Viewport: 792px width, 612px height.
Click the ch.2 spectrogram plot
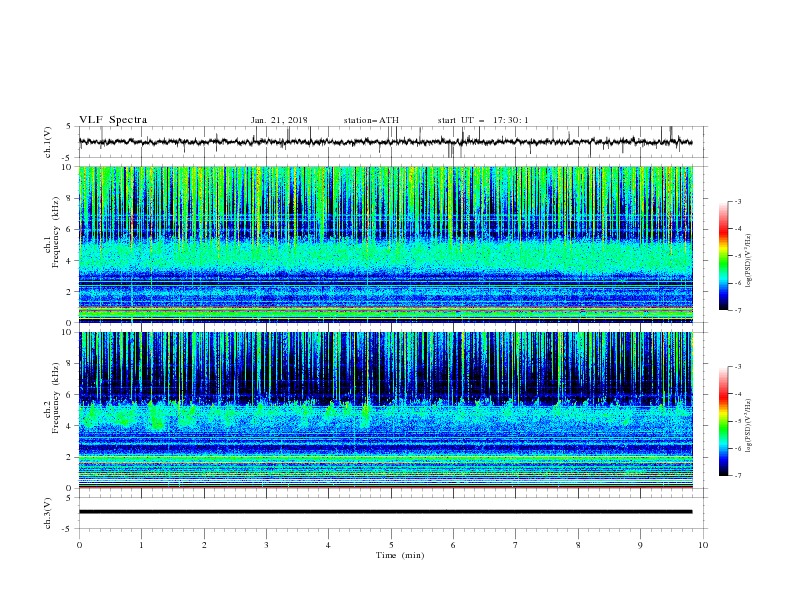pyautogui.click(x=386, y=410)
